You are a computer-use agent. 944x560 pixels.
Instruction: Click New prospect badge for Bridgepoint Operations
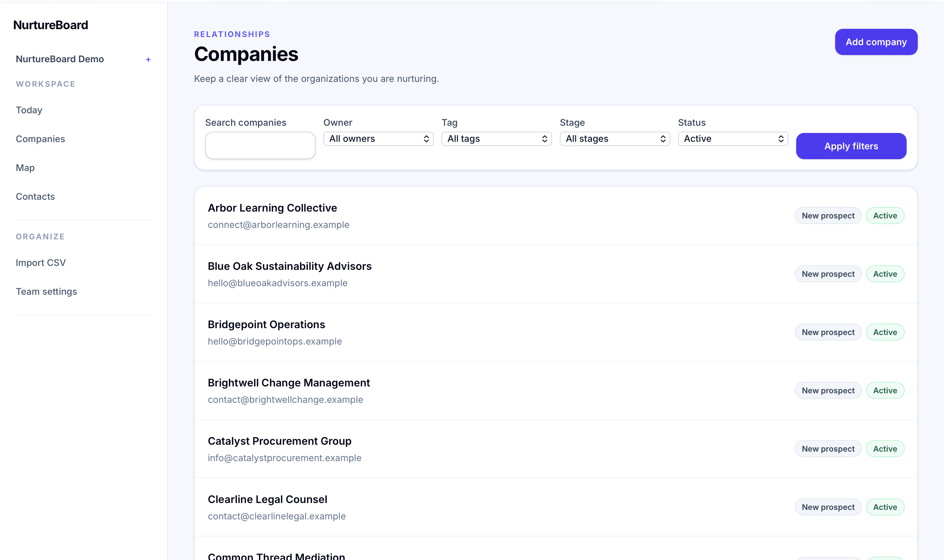tap(828, 332)
